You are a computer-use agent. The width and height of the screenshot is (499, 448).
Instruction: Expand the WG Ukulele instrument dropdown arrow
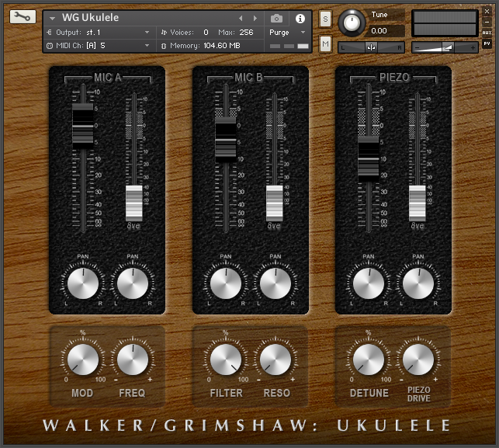point(52,19)
